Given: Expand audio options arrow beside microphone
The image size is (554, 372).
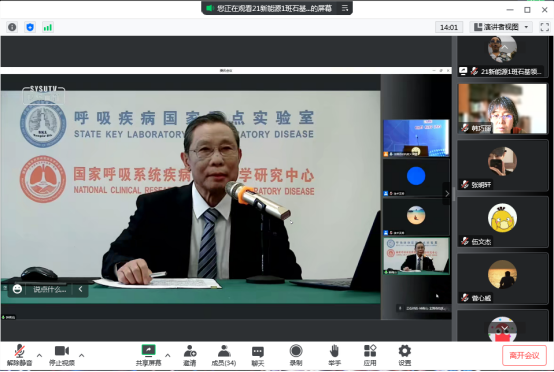Looking at the screenshot, I should point(39,355).
